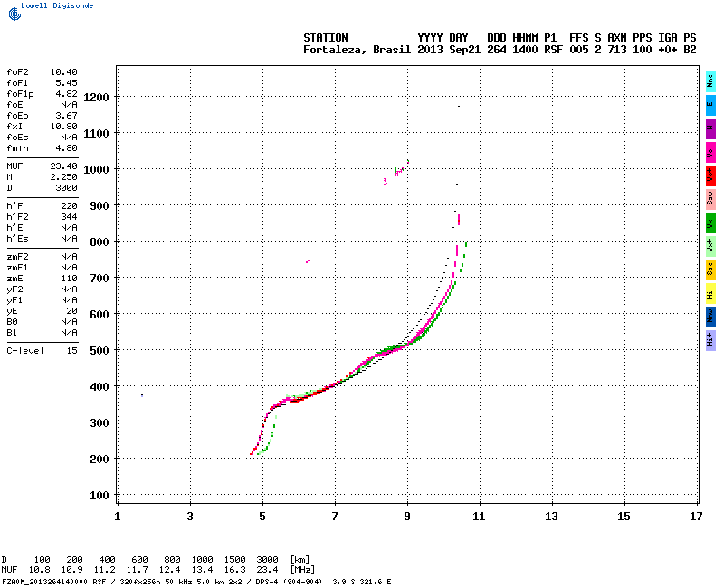
Task: Select the purple W legend swatch
Action: coord(710,128)
